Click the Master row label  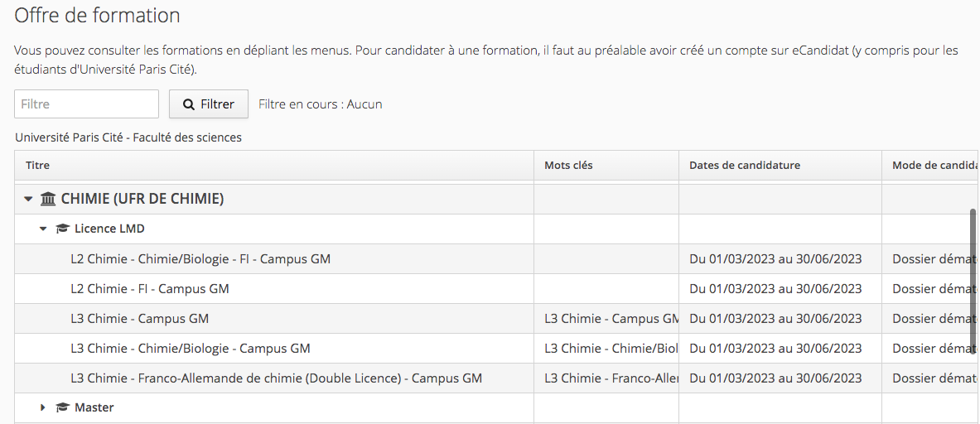coord(94,407)
